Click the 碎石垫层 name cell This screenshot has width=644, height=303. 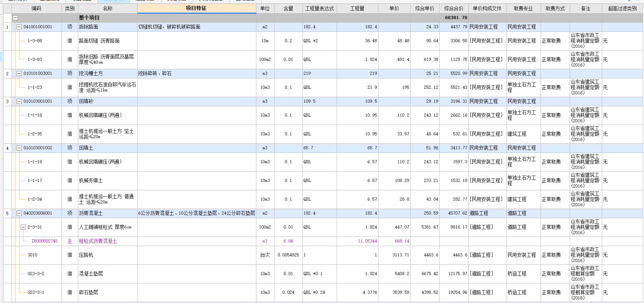point(107,292)
